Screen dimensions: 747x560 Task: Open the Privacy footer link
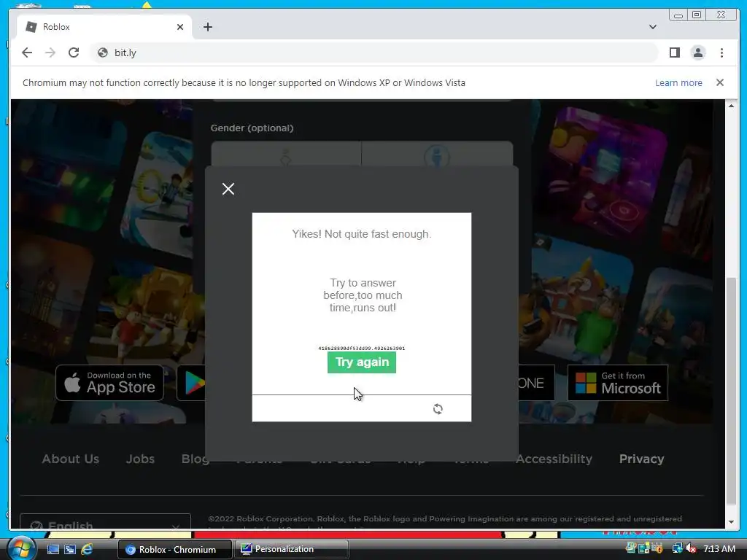click(x=642, y=459)
